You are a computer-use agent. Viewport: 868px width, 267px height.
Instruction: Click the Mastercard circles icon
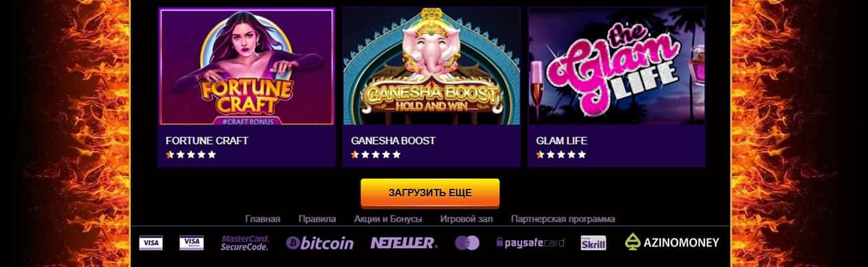pyautogui.click(x=467, y=243)
